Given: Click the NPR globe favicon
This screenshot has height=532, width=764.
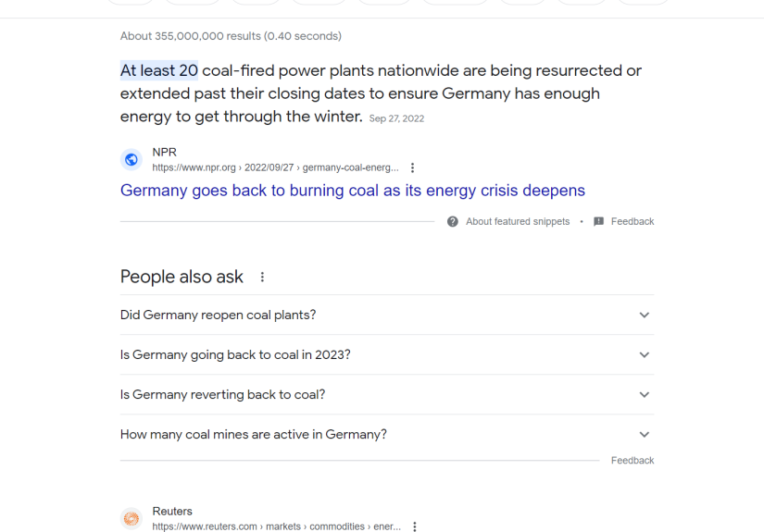Looking at the screenshot, I should point(132,160).
